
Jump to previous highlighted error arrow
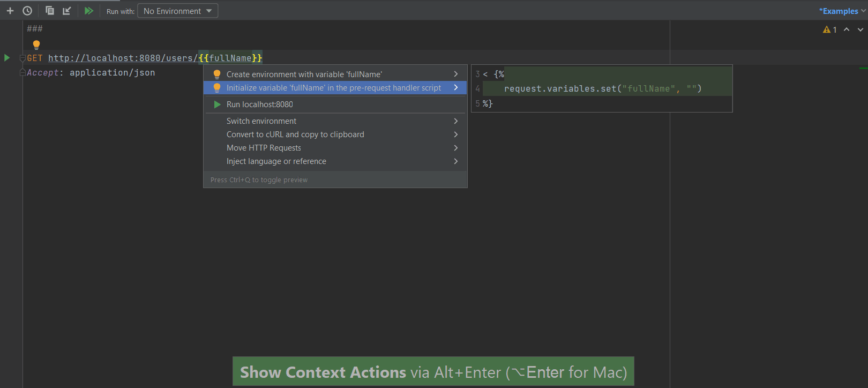pyautogui.click(x=847, y=30)
